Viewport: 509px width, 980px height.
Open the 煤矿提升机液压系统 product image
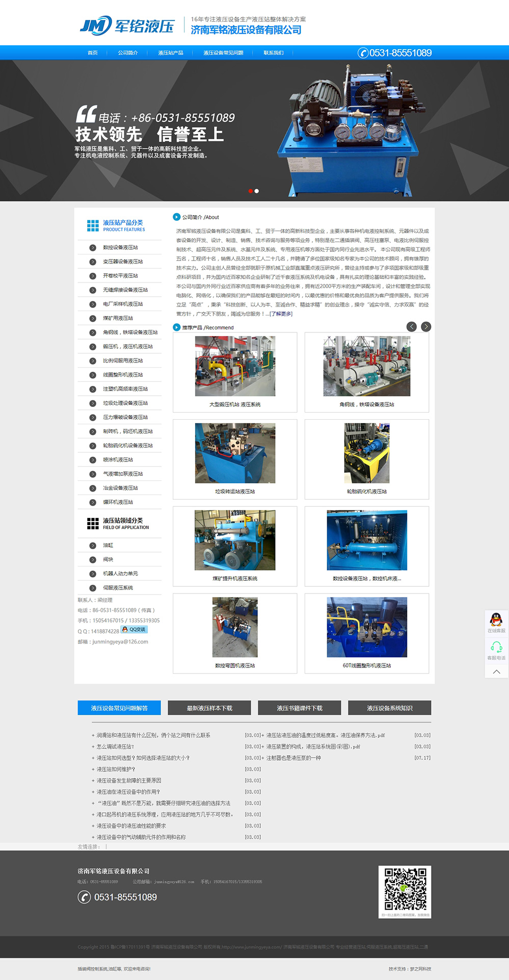coord(235,540)
